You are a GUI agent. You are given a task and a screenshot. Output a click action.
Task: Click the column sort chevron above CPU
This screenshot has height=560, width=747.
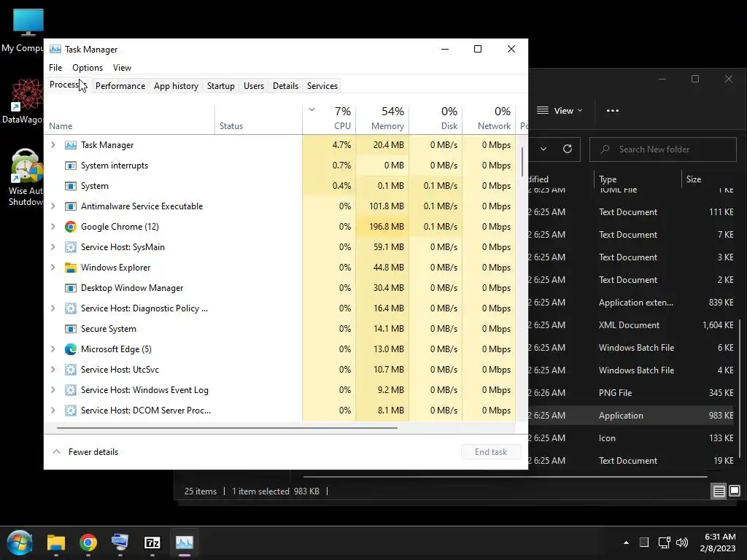(312, 109)
